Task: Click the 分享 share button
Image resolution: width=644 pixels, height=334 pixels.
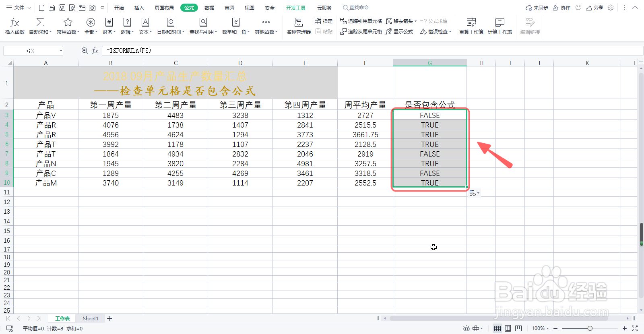Action: pos(595,8)
